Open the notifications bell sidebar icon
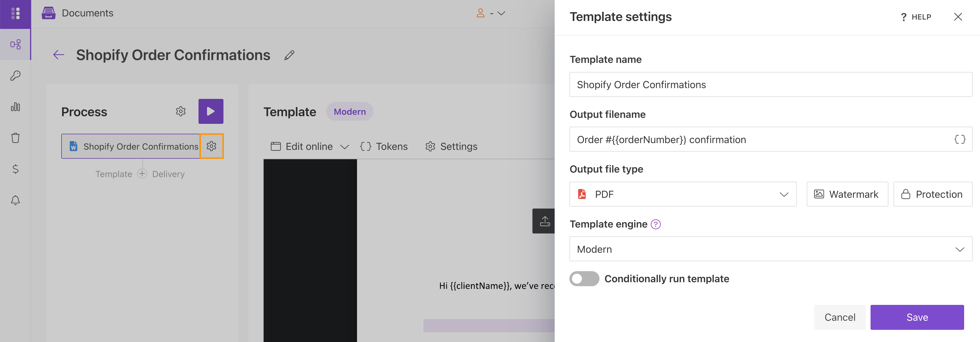The width and height of the screenshot is (980, 342). (x=15, y=200)
